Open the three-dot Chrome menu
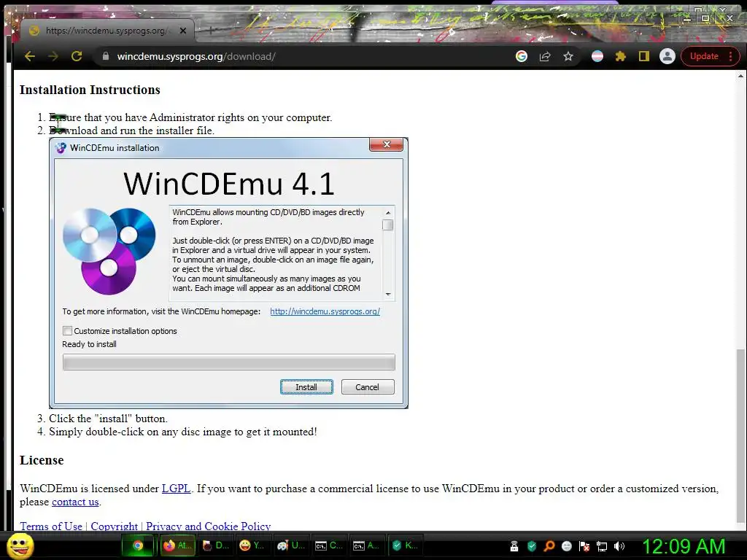 (731, 56)
